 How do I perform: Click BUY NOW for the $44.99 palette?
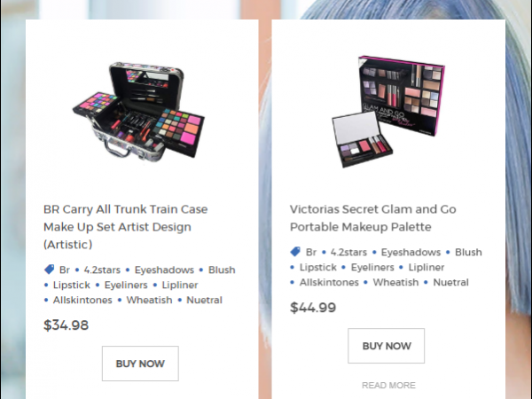coord(386,346)
